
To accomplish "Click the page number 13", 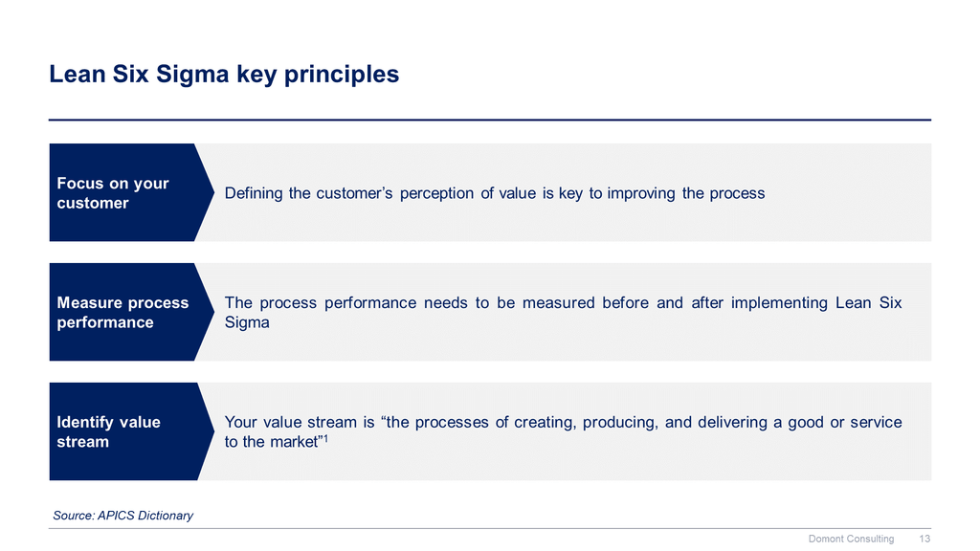I will [x=924, y=539].
